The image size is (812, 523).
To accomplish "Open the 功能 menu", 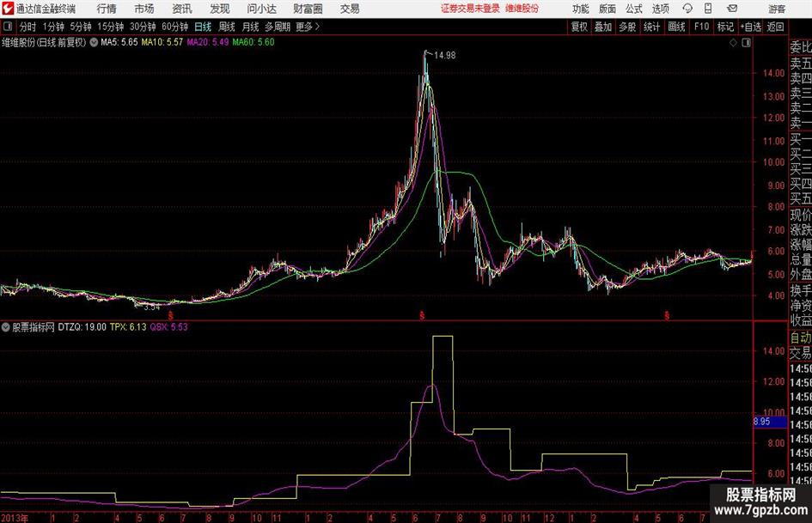I will click(x=581, y=9).
